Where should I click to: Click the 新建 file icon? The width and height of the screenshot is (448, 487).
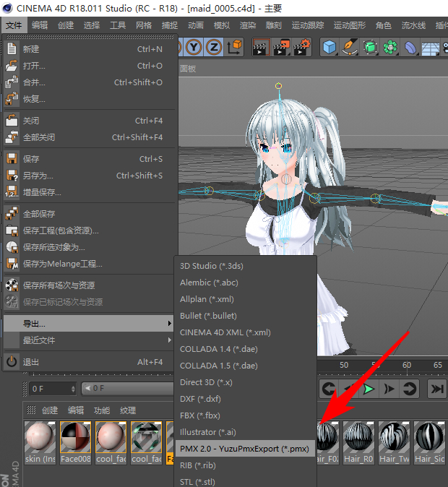click(12, 48)
